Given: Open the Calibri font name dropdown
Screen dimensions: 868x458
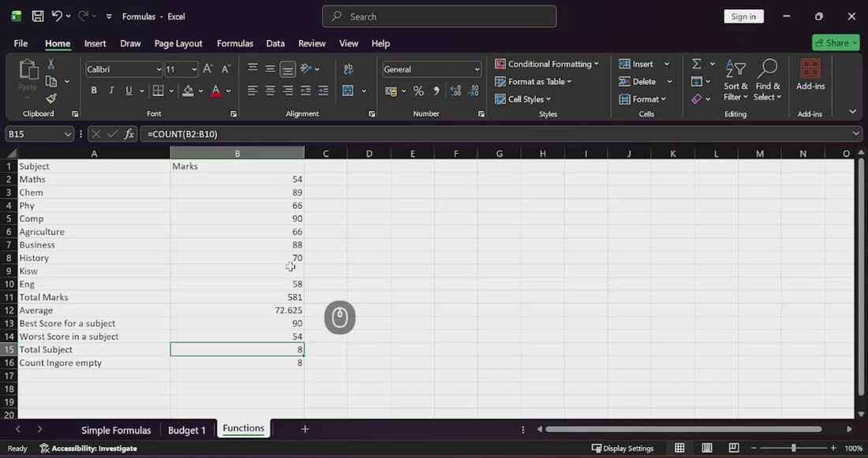Looking at the screenshot, I should 159,69.
